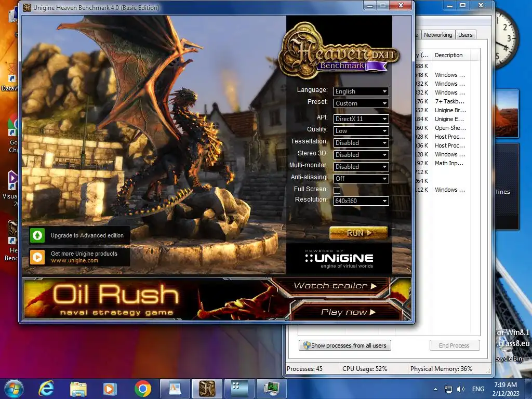Click the desktop clock gadget
532x399 pixels.
506,37
